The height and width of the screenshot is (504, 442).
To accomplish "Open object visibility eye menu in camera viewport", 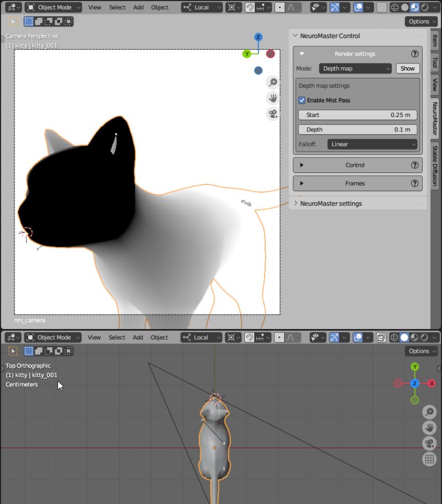I will (319, 7).
